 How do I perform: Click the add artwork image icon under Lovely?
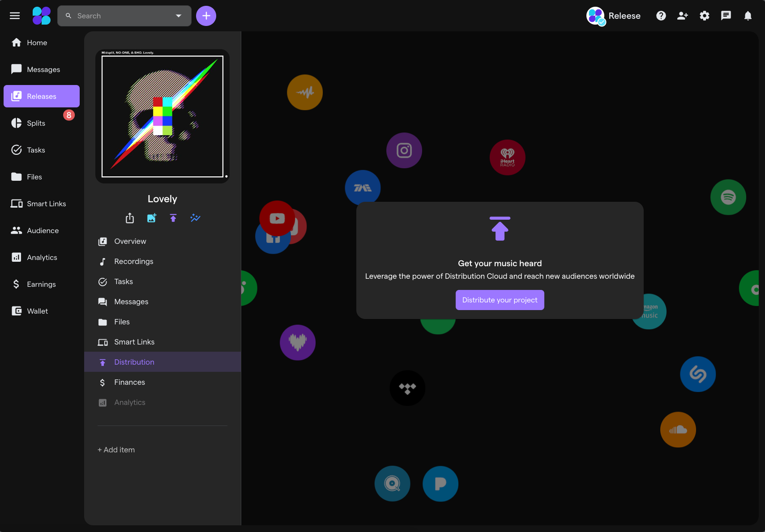click(152, 218)
